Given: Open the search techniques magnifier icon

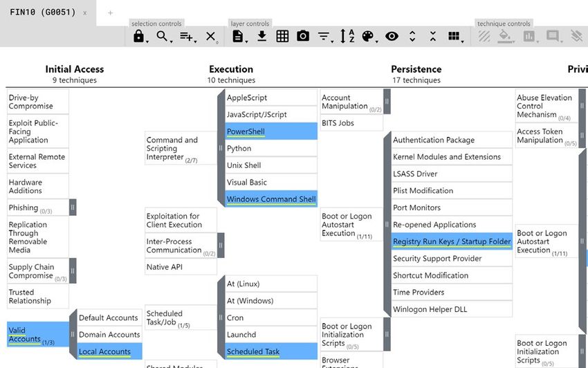Looking at the screenshot, I should (162, 36).
